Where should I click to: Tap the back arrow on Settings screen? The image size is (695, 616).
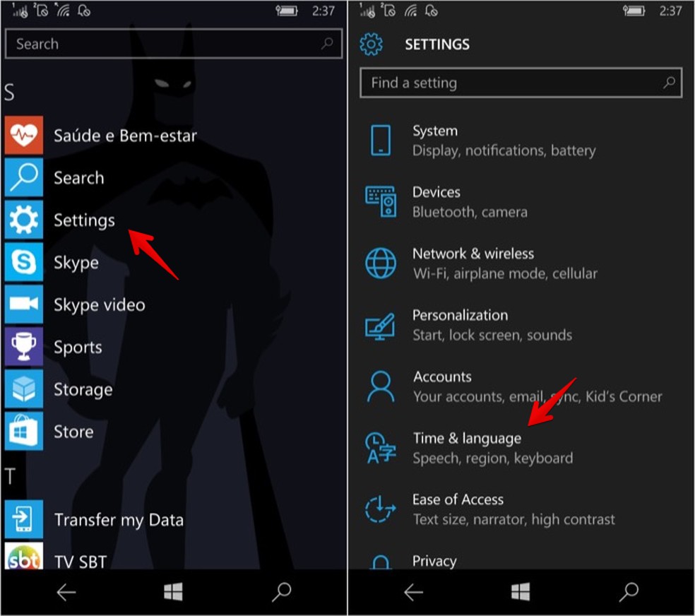coord(414,592)
